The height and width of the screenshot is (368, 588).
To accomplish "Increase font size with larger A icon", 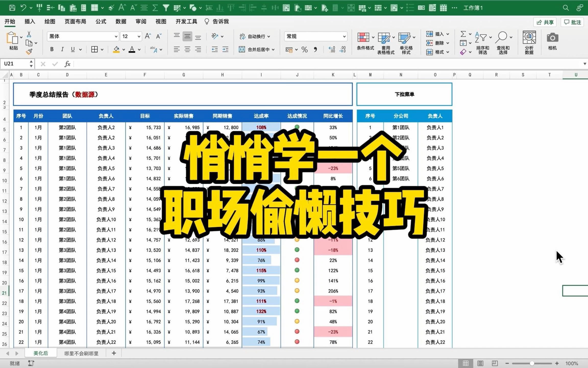I will pyautogui.click(x=148, y=36).
